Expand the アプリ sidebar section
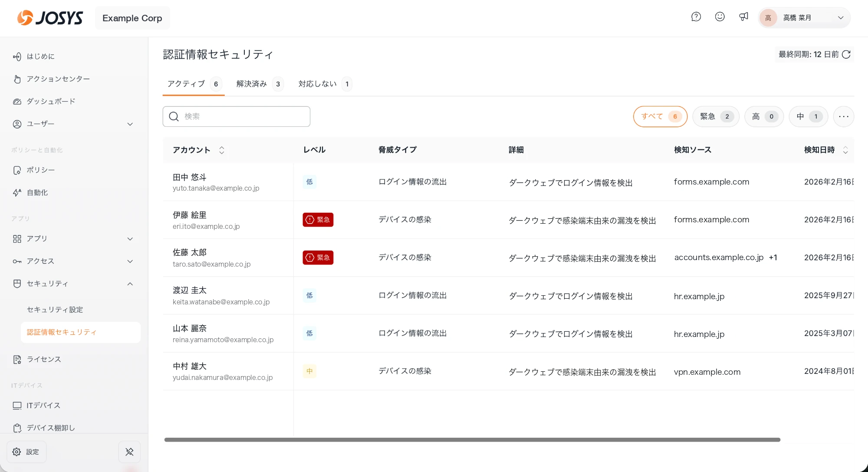The width and height of the screenshot is (868, 472). pos(74,239)
